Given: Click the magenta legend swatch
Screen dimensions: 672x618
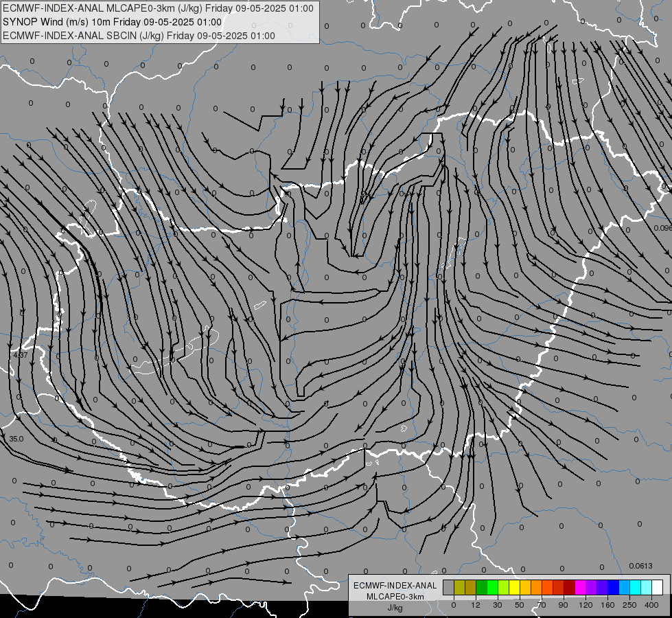Looking at the screenshot, I should coord(580,587).
